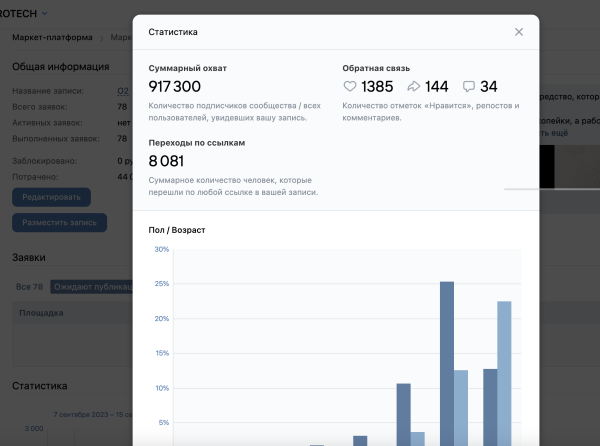This screenshot has height=446, width=600.
Task: Open the post image thumbnail on the right
Action: pyautogui.click(x=568, y=167)
